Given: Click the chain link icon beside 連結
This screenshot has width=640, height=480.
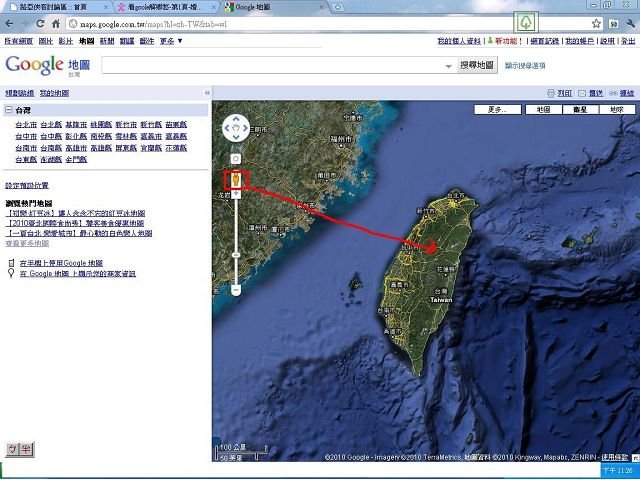Looking at the screenshot, I should click(x=613, y=93).
